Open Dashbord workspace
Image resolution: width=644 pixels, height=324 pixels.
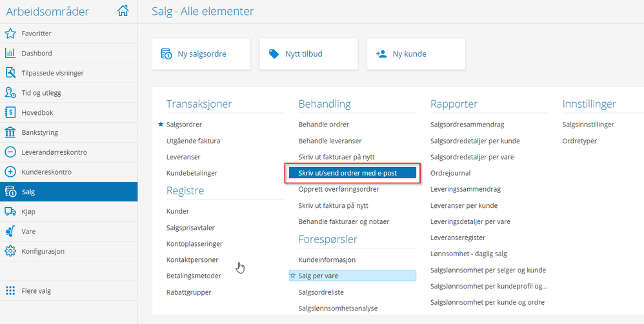pos(68,54)
